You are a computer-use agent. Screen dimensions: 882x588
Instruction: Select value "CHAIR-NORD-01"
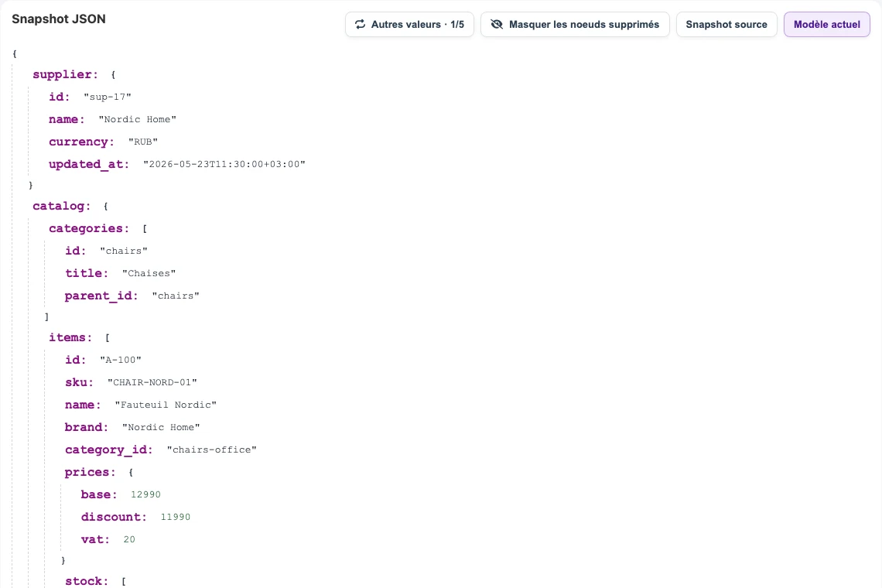pos(152,383)
